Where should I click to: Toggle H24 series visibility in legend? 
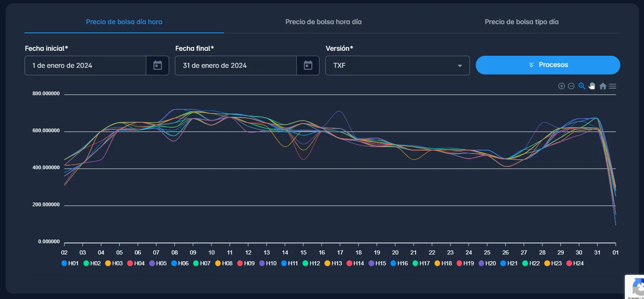[575, 263]
